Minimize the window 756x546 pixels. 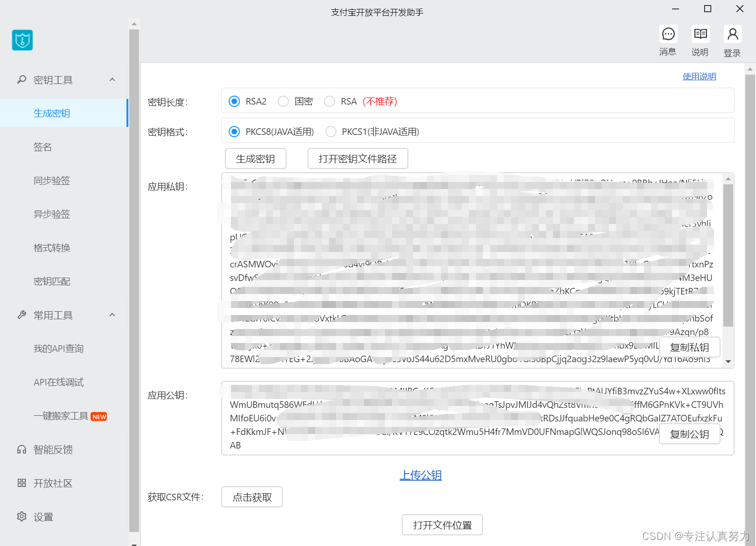675,9
